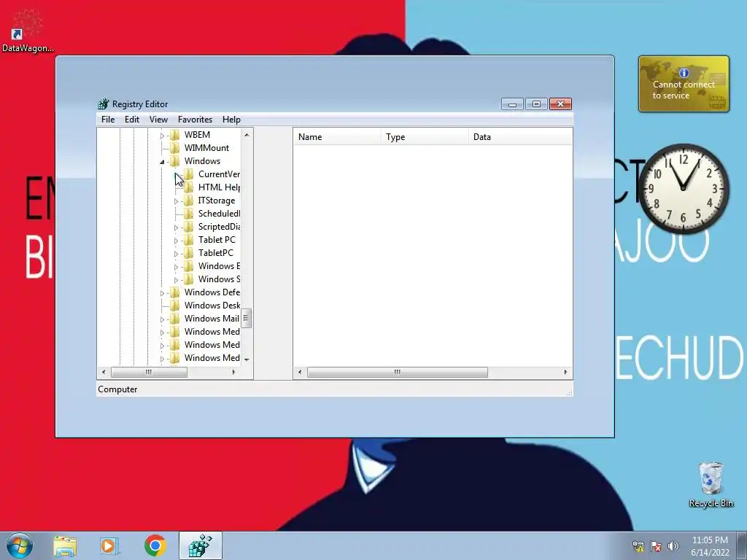Open the Edit menu
Viewport: 747px width, 560px height.
coord(132,120)
